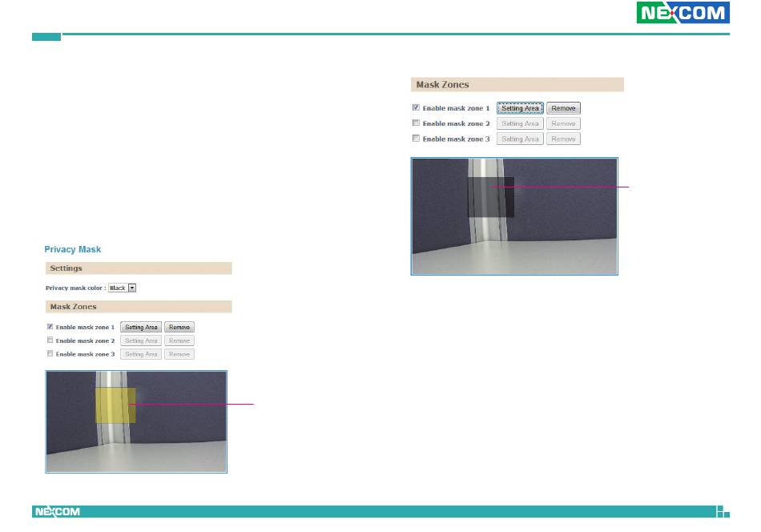The image size is (761, 532).
Task: Toggle Enable mask zone 1 in lower panel
Action: point(50,327)
